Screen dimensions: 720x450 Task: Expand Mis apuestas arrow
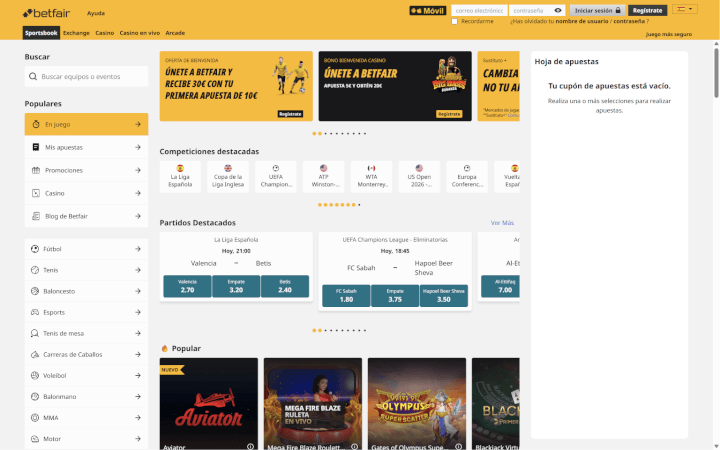(138, 147)
